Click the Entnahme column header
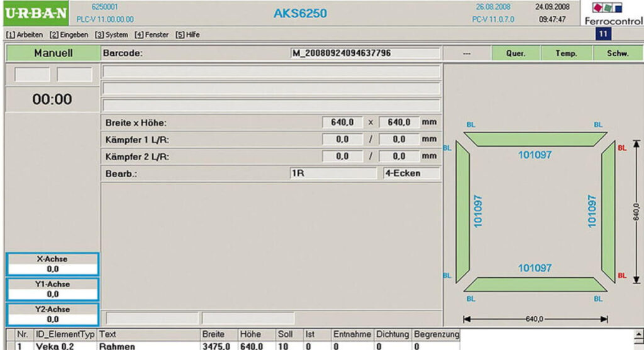Image resolution: width=644 pixels, height=350 pixels. pyautogui.click(x=352, y=334)
